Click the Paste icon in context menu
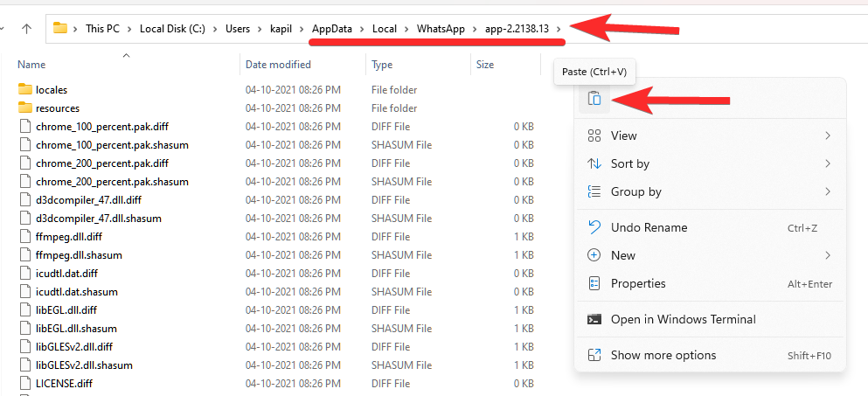 click(594, 99)
